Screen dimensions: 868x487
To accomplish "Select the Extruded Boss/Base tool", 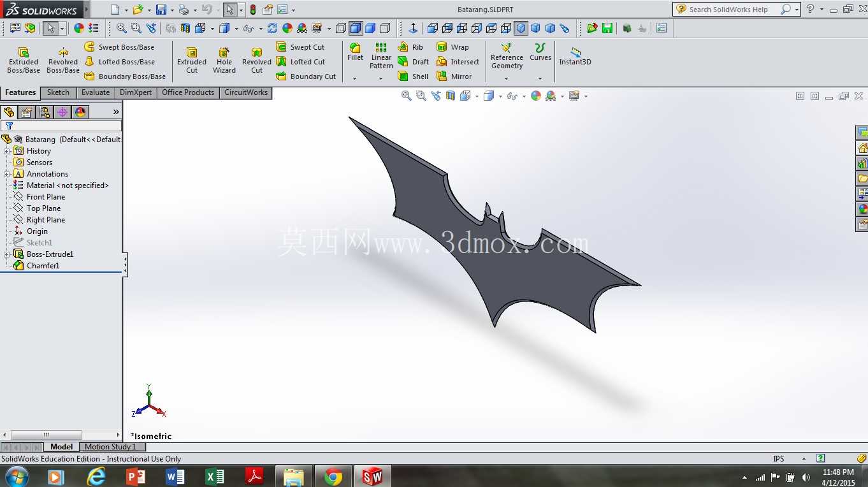I will pyautogui.click(x=24, y=60).
